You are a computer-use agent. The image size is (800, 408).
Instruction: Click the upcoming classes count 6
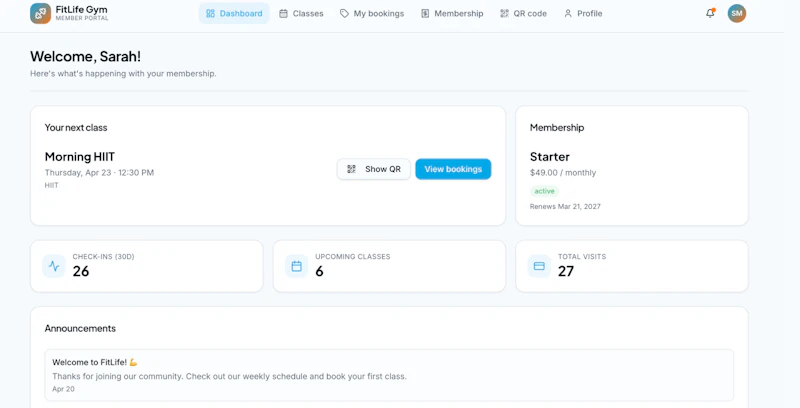point(319,271)
